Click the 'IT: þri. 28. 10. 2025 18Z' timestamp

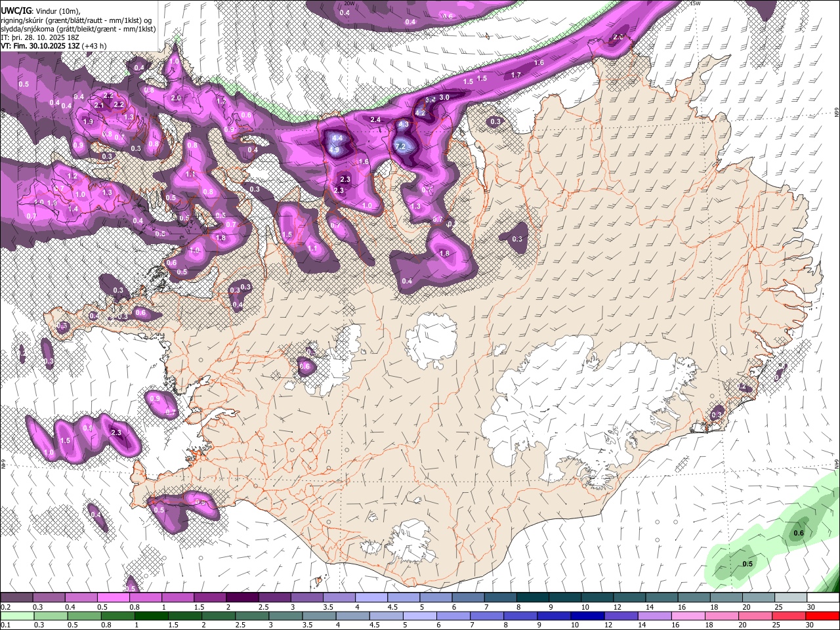tap(39, 37)
